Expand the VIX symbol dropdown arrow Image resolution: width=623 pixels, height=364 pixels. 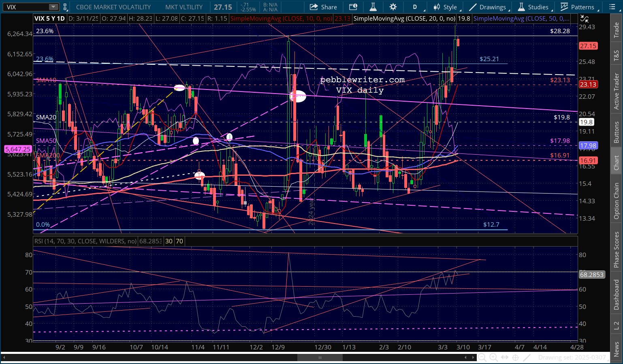[x=53, y=7]
